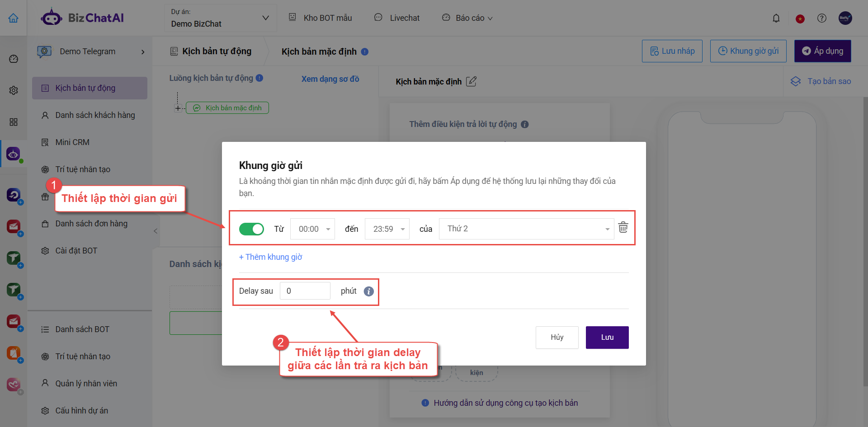Open the start time 00:00 dropdown
Image resolution: width=868 pixels, height=427 pixels.
(312, 229)
